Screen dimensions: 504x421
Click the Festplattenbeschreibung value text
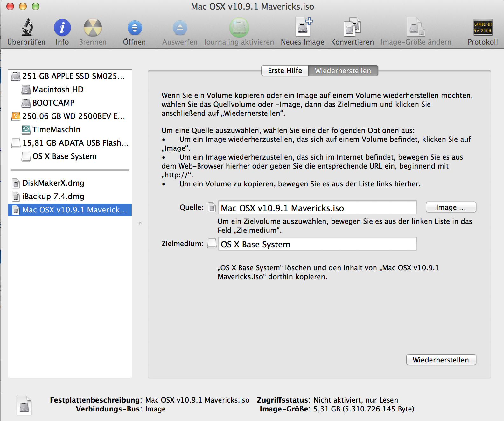(197, 400)
